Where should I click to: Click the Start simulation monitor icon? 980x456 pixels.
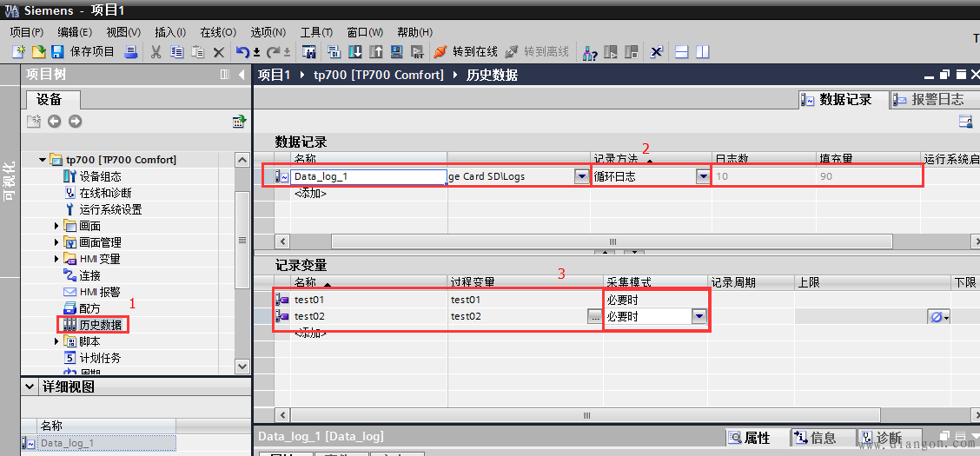(x=396, y=52)
